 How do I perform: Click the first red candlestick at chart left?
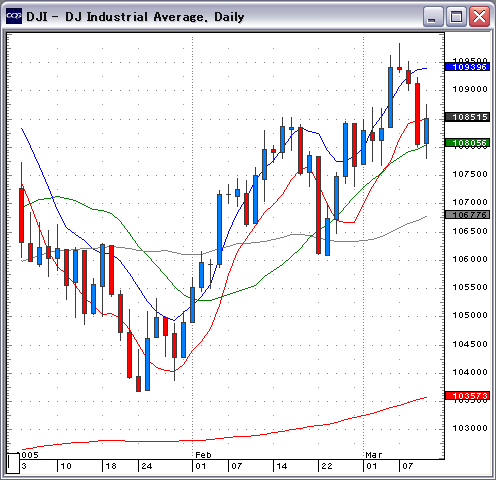[22, 215]
